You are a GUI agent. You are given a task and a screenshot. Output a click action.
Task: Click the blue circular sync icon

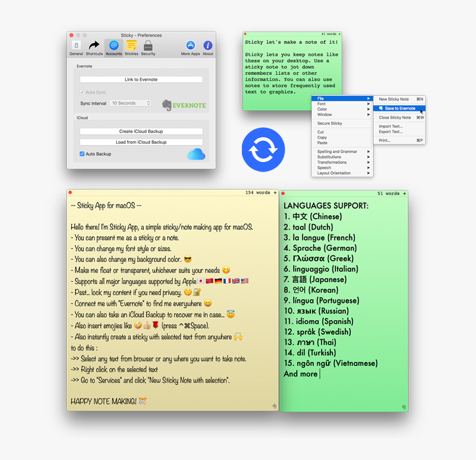pyautogui.click(x=263, y=149)
